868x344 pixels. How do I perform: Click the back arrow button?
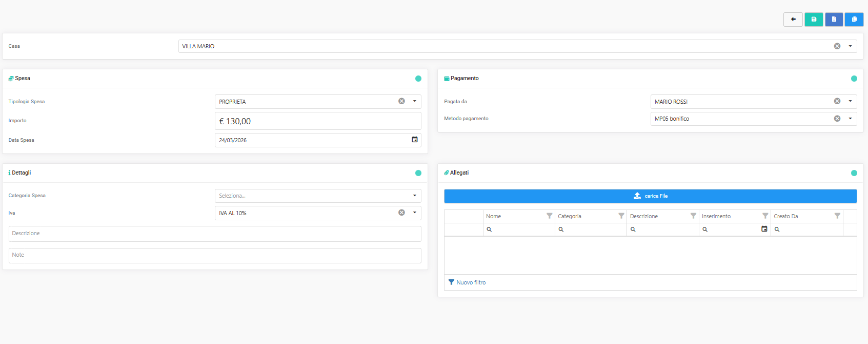[793, 20]
